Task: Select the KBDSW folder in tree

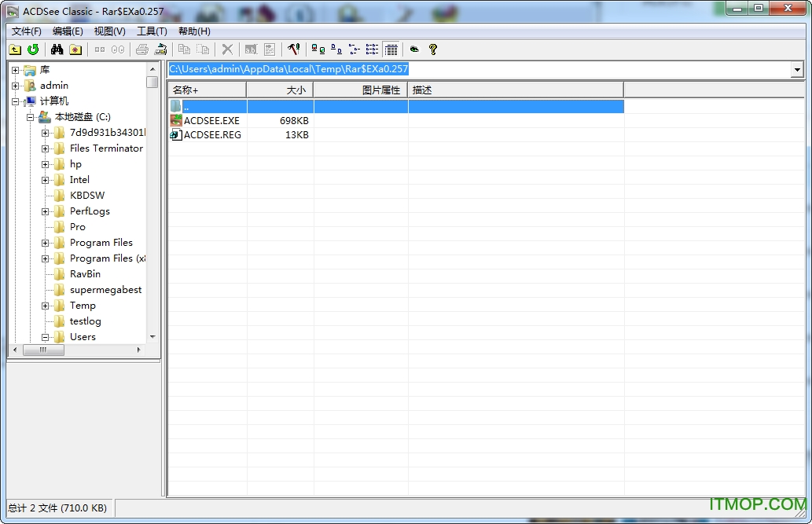Action: [87, 195]
